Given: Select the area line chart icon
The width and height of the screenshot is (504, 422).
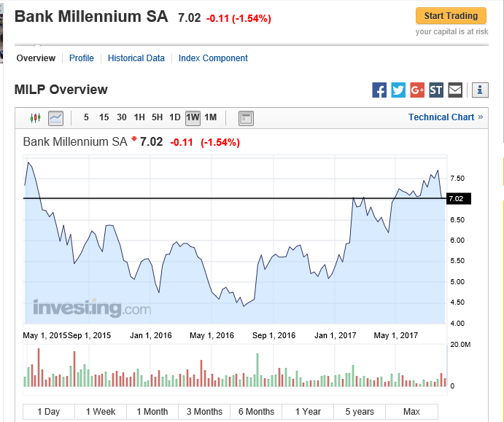Looking at the screenshot, I should click(x=55, y=118).
